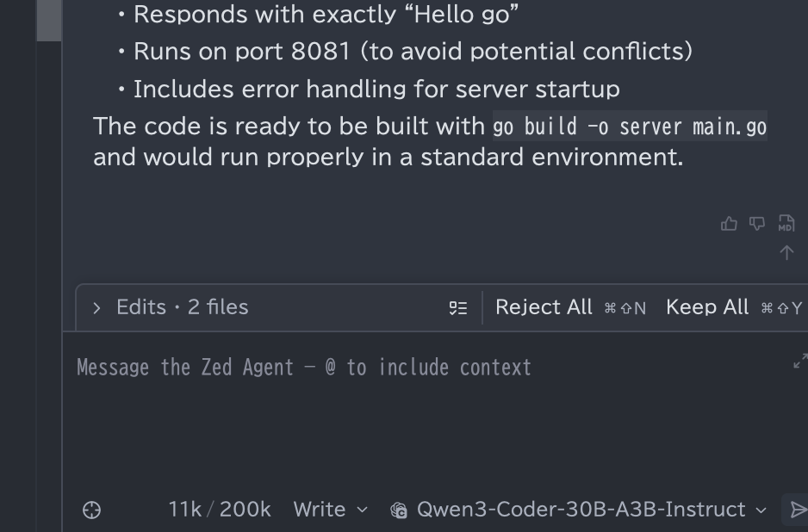Expand the message editor with arrows icon
808x532 pixels.
pyautogui.click(x=799, y=362)
